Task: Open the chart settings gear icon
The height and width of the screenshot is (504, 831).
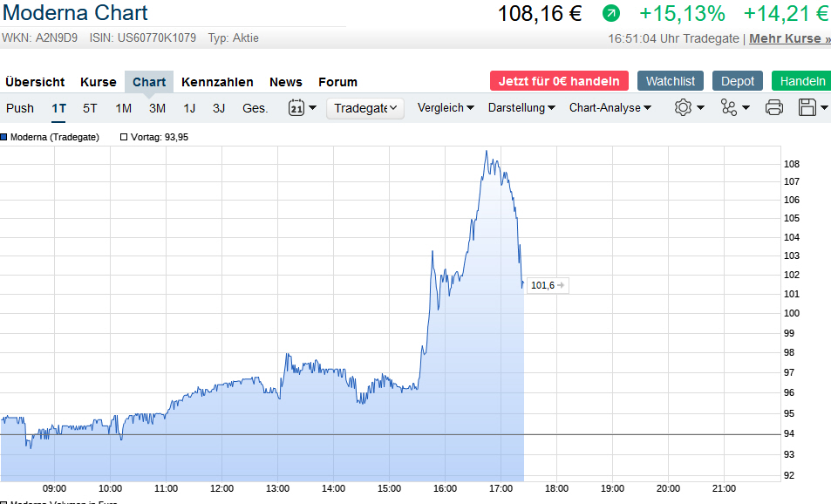Action: point(683,107)
